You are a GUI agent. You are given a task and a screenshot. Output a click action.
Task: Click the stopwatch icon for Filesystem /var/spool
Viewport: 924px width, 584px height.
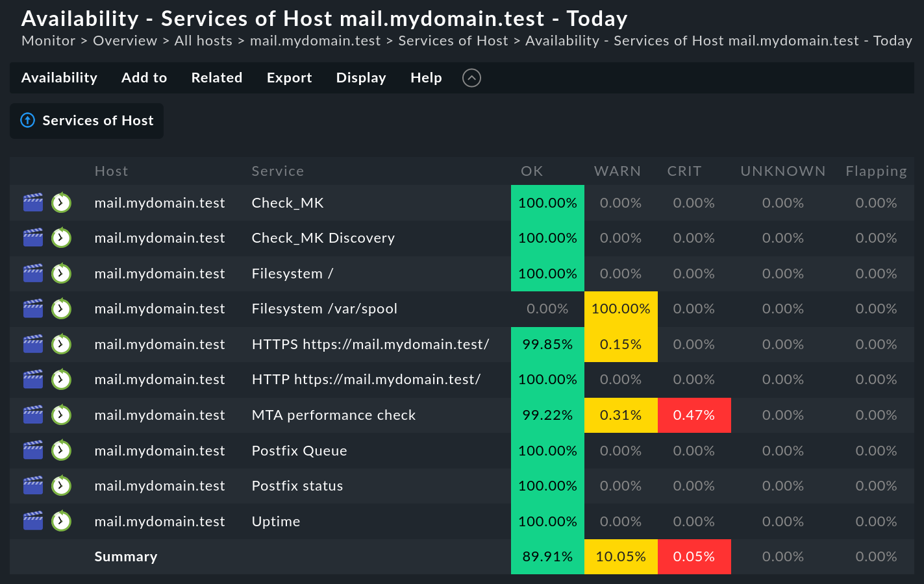click(61, 308)
